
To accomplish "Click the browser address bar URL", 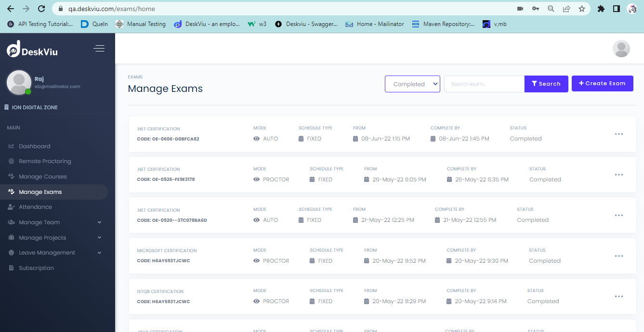I will click(112, 9).
